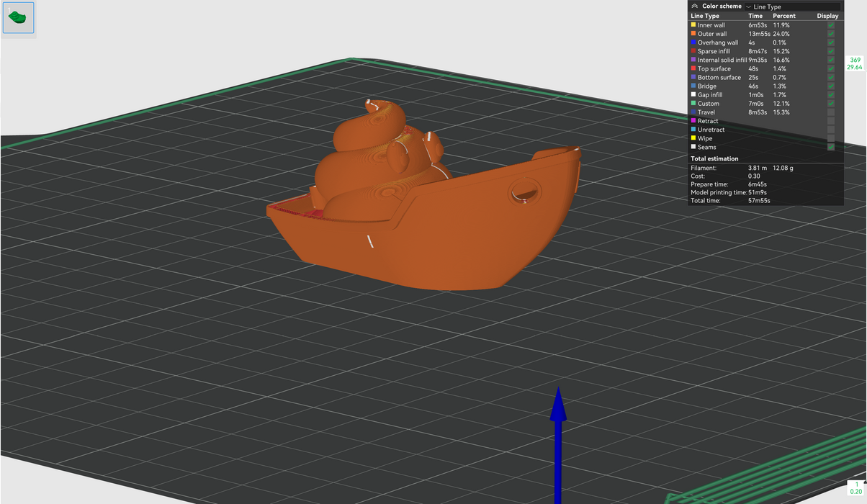Viewport: 867px width, 504px height.
Task: Click the Display column header
Action: pyautogui.click(x=827, y=16)
